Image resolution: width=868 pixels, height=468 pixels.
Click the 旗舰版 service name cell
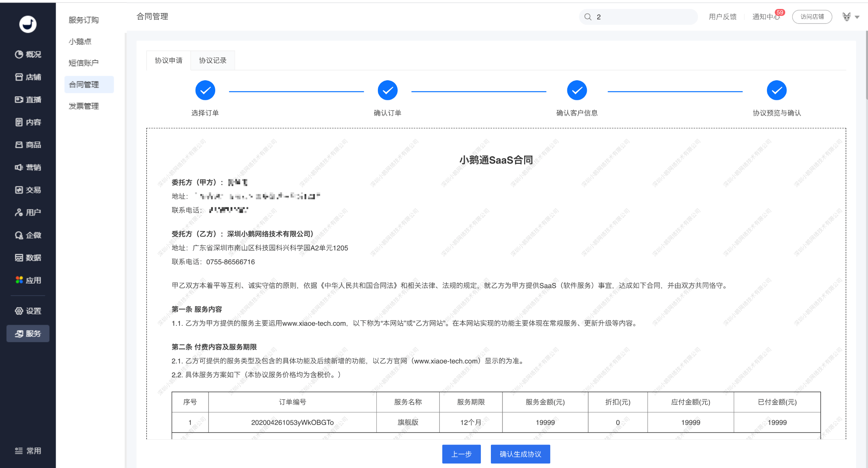click(408, 422)
